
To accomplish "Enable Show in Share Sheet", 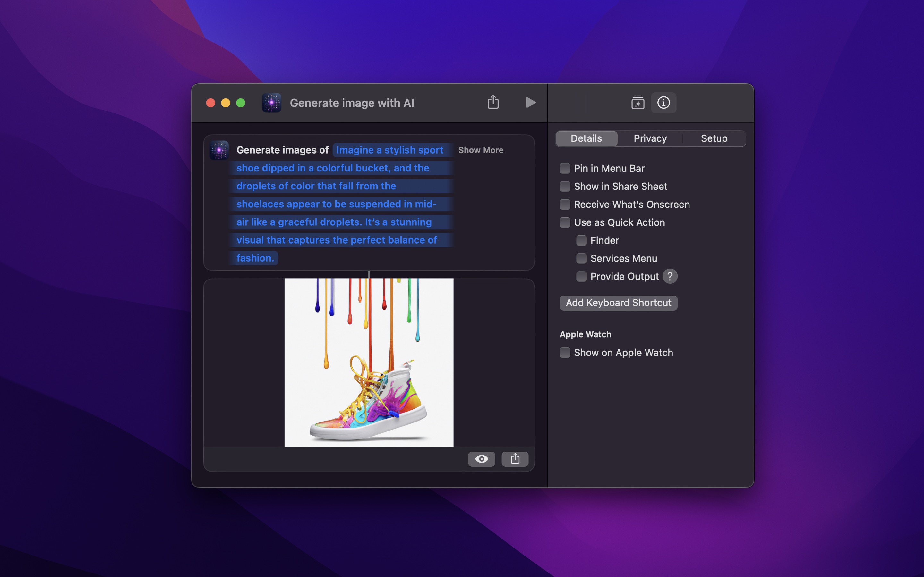I will (x=565, y=186).
